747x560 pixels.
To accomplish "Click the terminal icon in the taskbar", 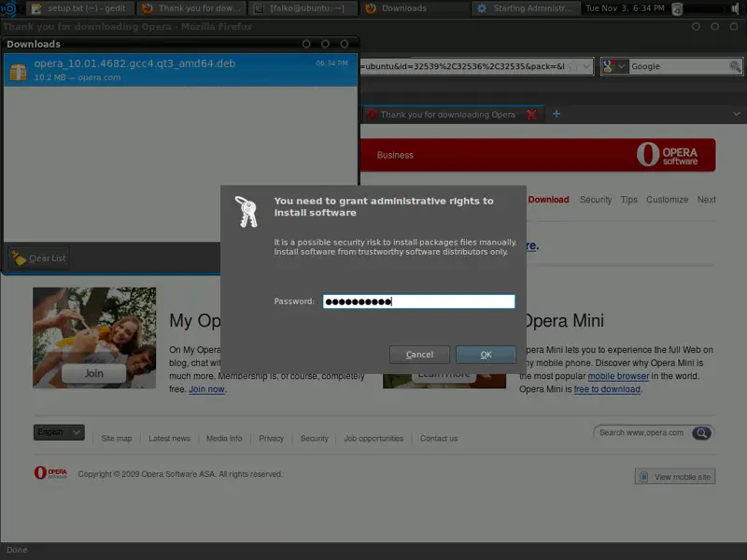I will click(259, 8).
